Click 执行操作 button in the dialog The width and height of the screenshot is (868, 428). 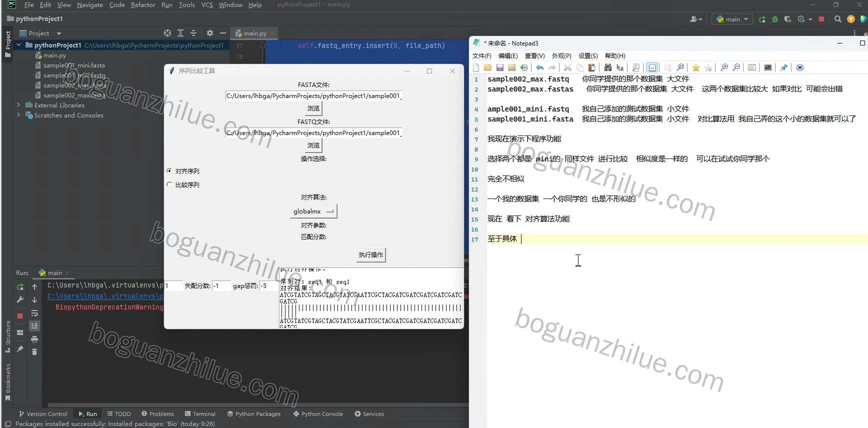pyautogui.click(x=371, y=255)
